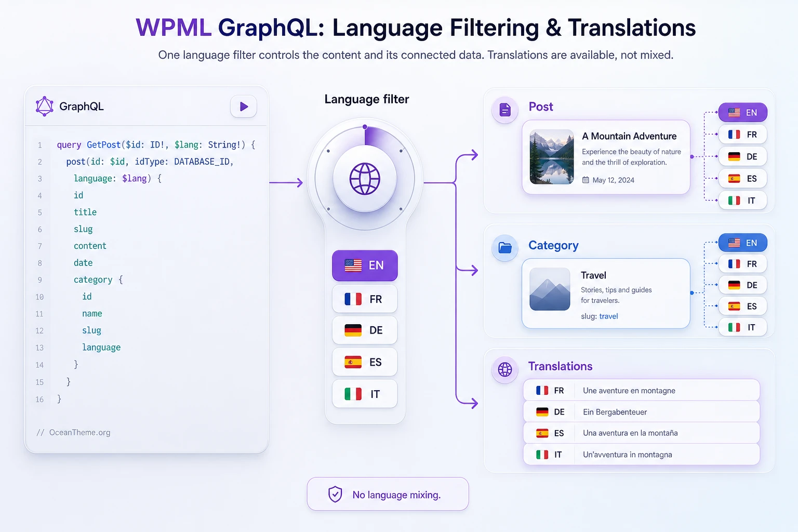The height and width of the screenshot is (532, 798).
Task: Select the 'Un'avventura in montagna' translation row
Action: [x=642, y=455]
